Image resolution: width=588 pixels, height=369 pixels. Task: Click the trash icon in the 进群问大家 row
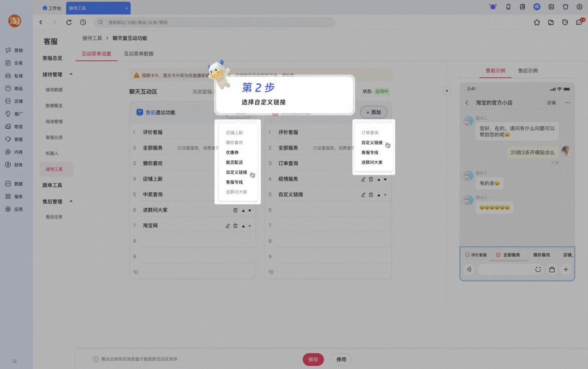pos(235,210)
